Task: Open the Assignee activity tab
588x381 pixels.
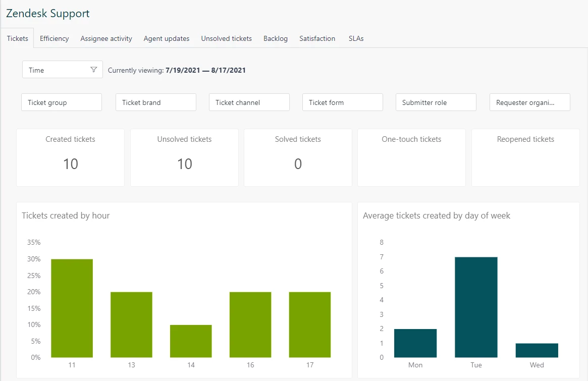Action: tap(106, 38)
